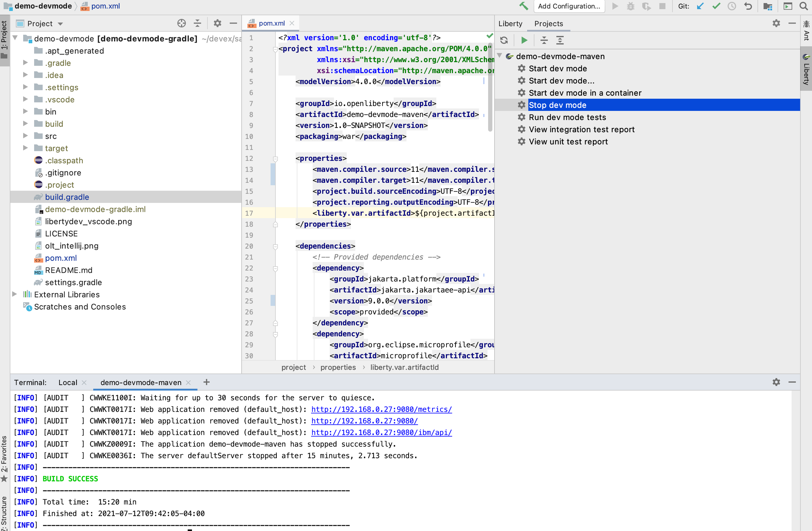
Task: Collapse the demo-devmode-maven Liberty project
Action: (x=500, y=55)
